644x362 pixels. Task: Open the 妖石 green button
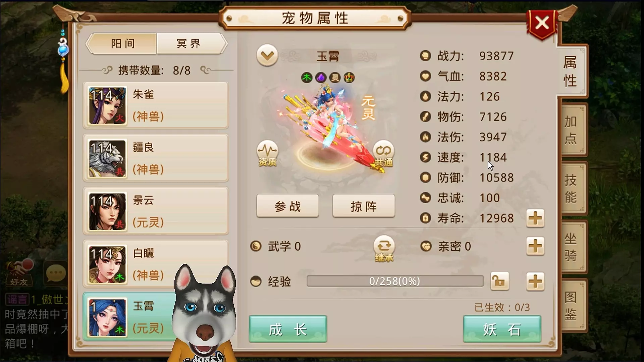[502, 329]
